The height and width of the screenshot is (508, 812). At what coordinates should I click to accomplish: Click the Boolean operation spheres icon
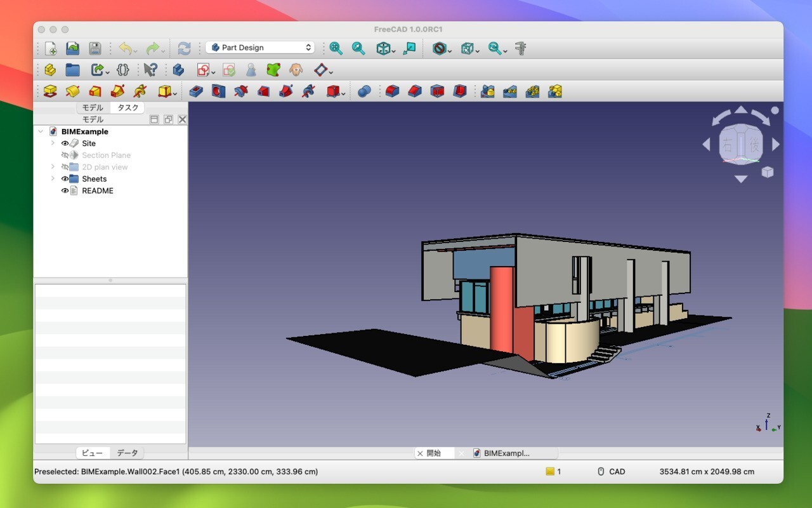[364, 91]
